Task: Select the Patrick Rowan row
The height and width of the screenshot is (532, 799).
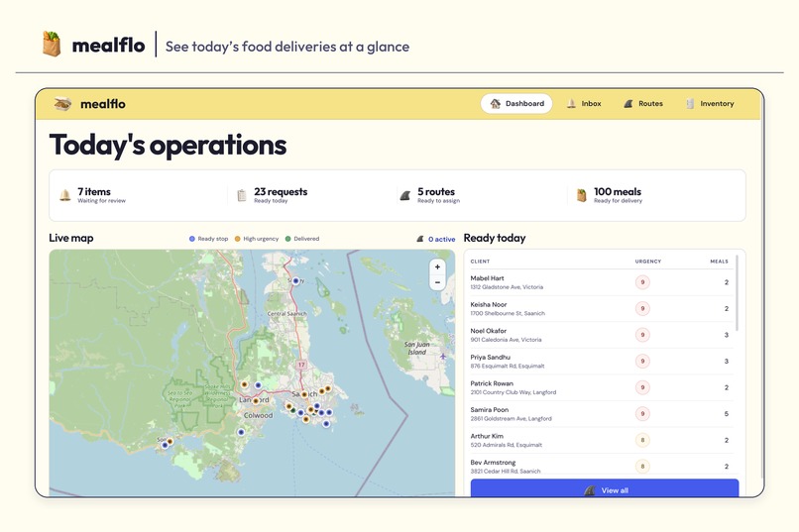Action: [602, 388]
